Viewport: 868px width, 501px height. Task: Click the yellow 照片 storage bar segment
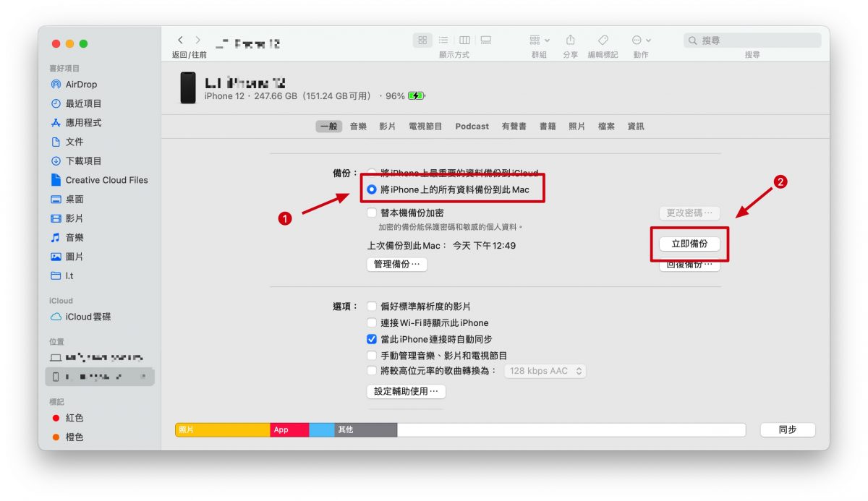pos(223,430)
